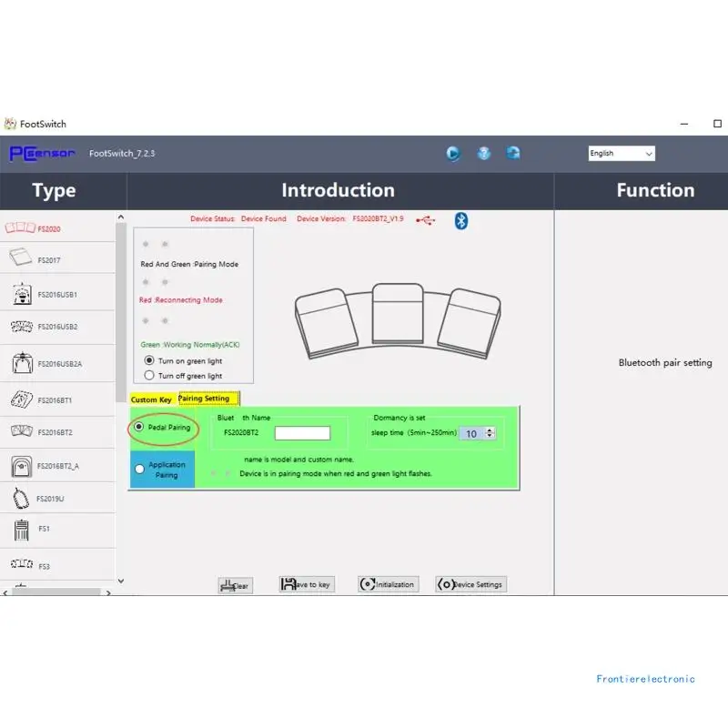Image resolution: width=728 pixels, height=728 pixels.
Task: Click the blue play icon in header
Action: click(452, 153)
